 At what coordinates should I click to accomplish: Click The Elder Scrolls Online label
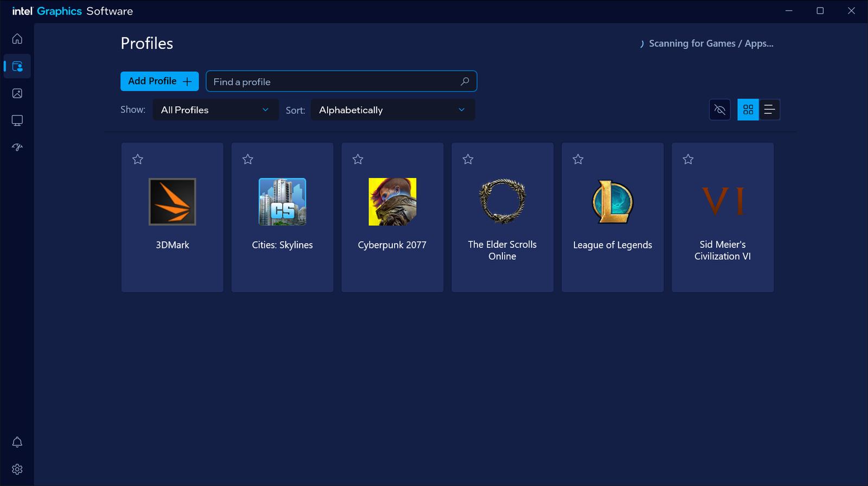pyautogui.click(x=502, y=250)
